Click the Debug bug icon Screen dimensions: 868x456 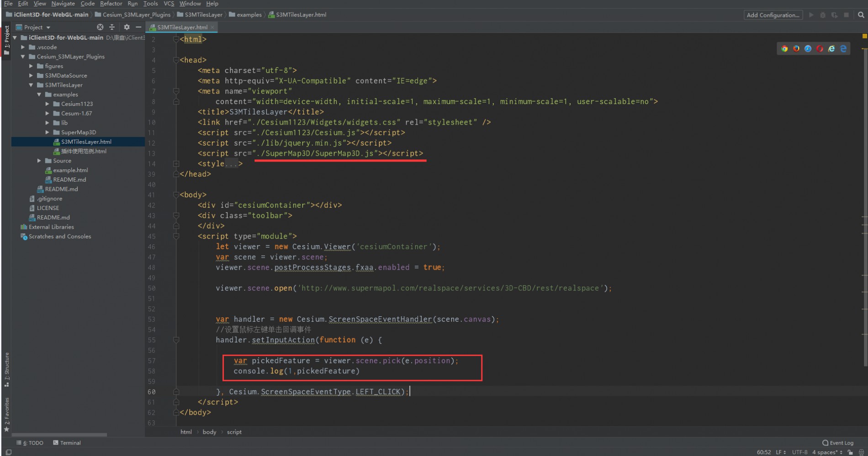click(x=823, y=15)
